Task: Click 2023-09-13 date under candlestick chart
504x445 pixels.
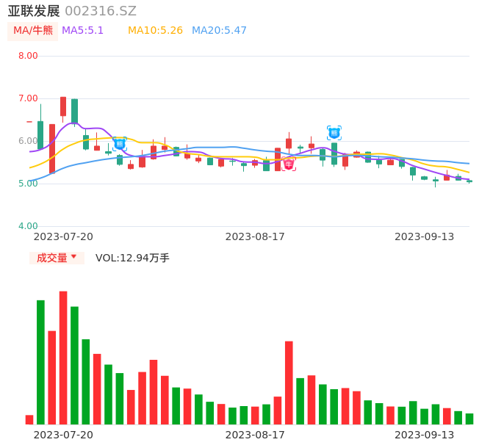Action: tap(425, 236)
